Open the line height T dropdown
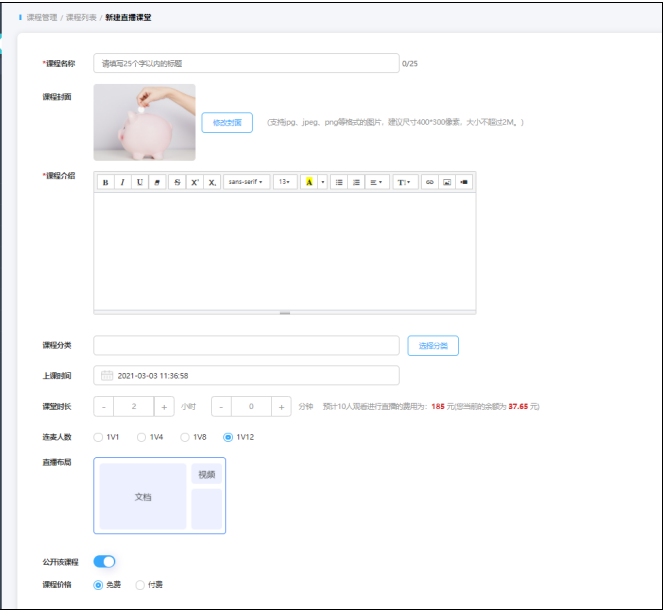 click(405, 182)
